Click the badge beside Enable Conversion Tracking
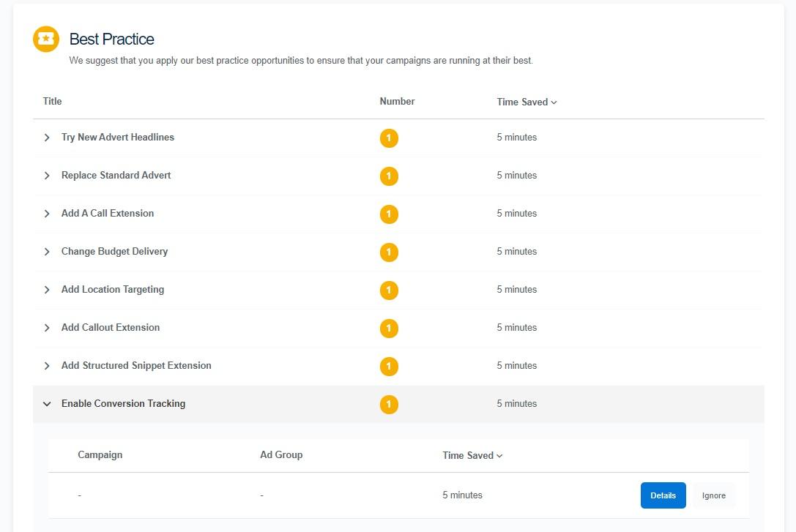 [389, 404]
